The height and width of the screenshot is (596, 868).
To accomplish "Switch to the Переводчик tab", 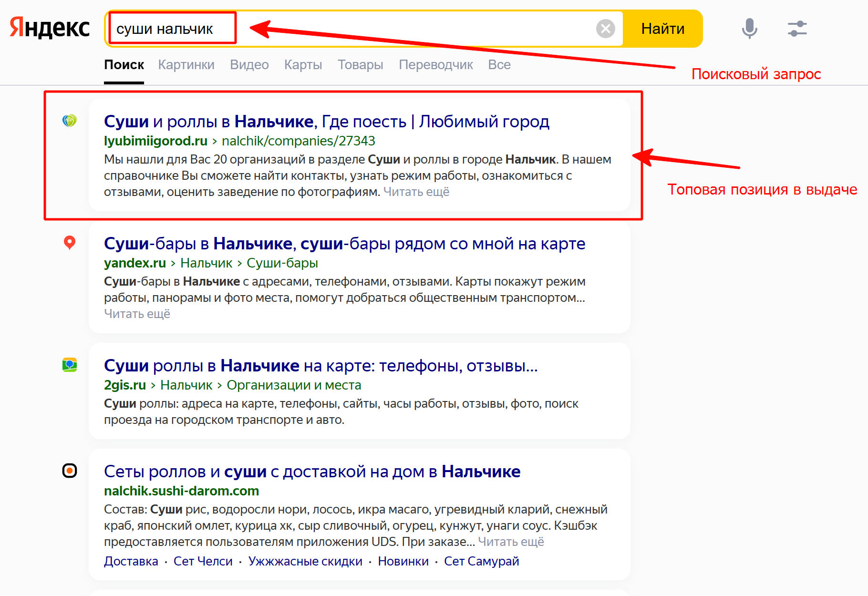I will 436,65.
